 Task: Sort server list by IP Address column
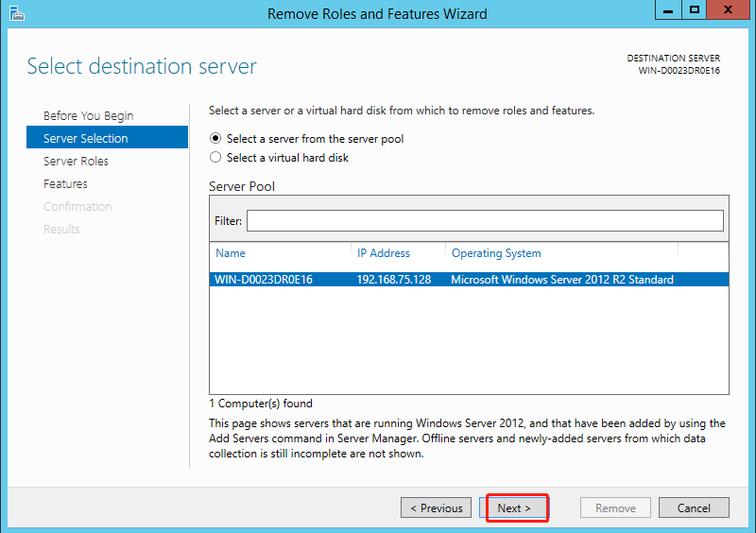384,253
